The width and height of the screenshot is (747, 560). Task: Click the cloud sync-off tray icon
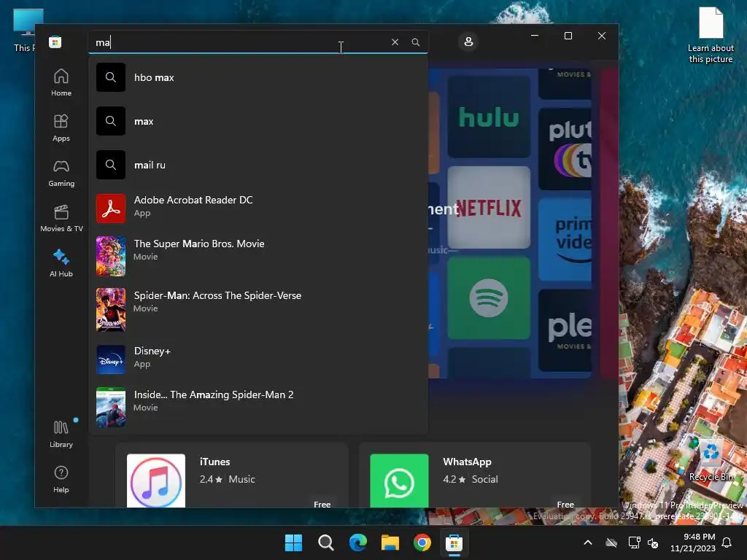tap(611, 542)
